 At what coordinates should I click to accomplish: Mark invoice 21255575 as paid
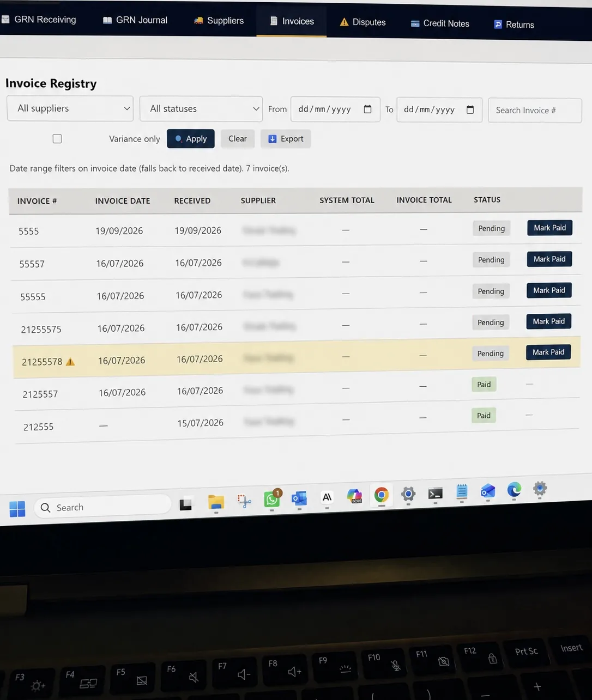pyautogui.click(x=548, y=321)
